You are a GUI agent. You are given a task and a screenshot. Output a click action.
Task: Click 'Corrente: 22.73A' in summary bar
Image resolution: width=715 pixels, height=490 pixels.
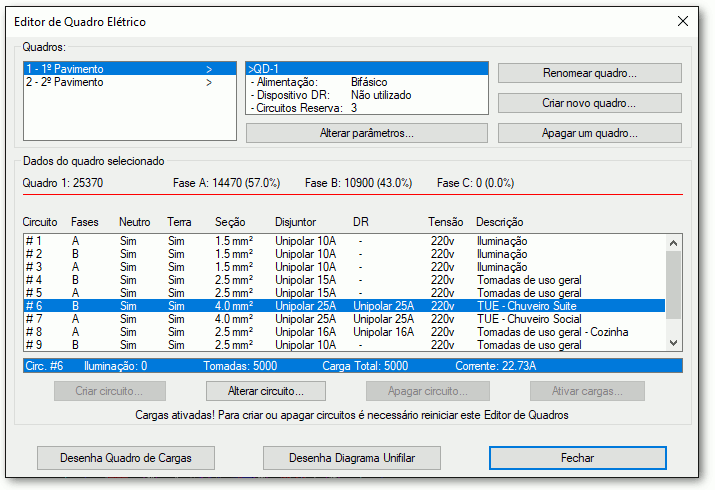coord(495,366)
